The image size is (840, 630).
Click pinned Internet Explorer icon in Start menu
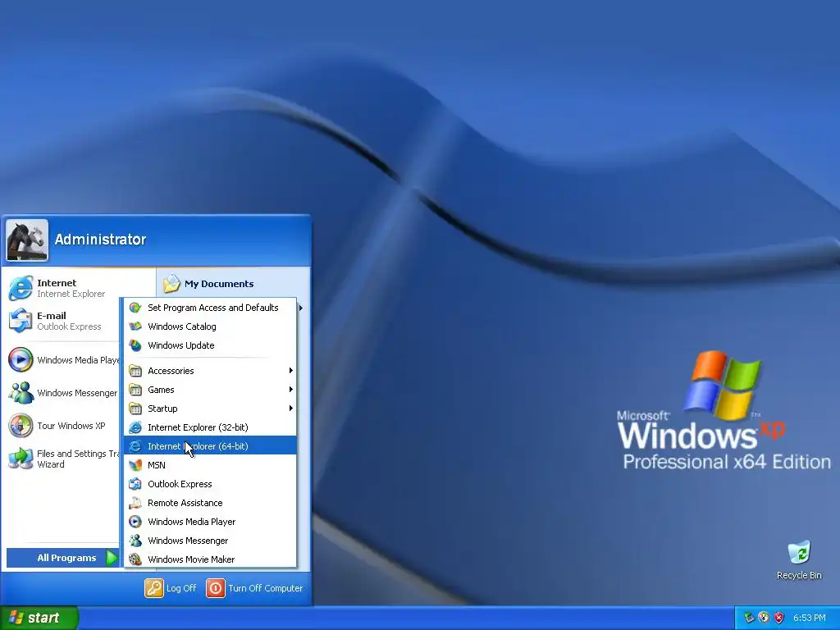[x=21, y=288]
